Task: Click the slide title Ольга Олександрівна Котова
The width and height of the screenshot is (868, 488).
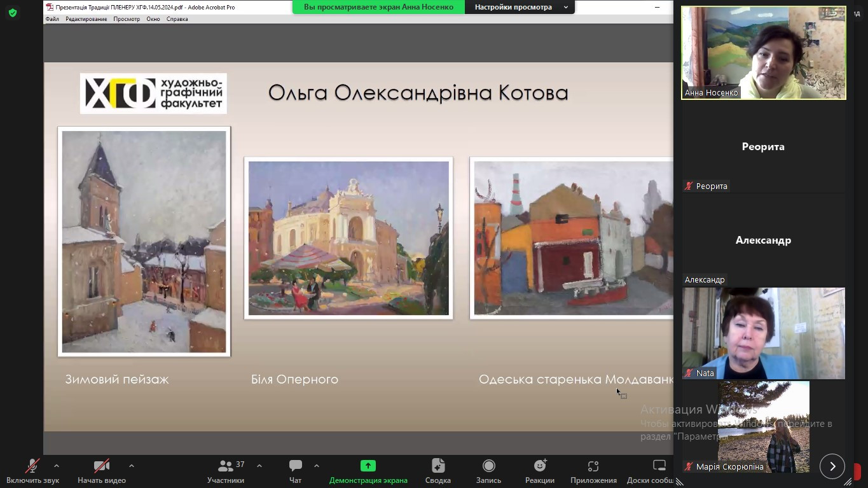Action: (418, 93)
